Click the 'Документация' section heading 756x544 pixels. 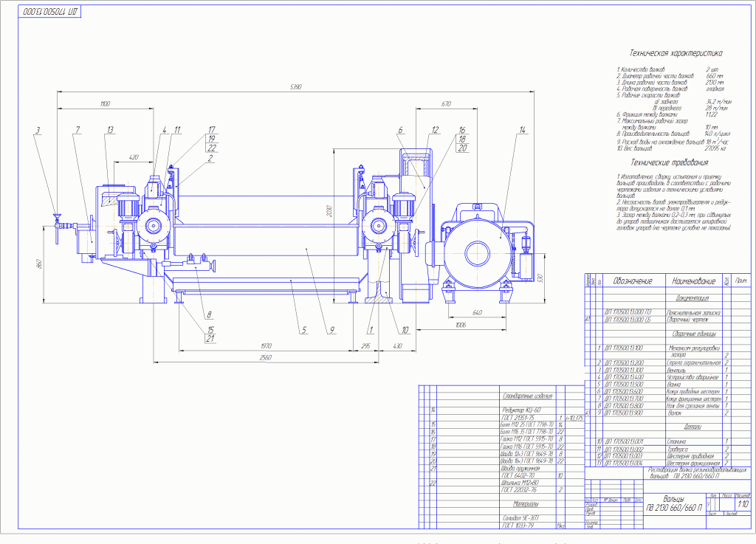click(693, 298)
